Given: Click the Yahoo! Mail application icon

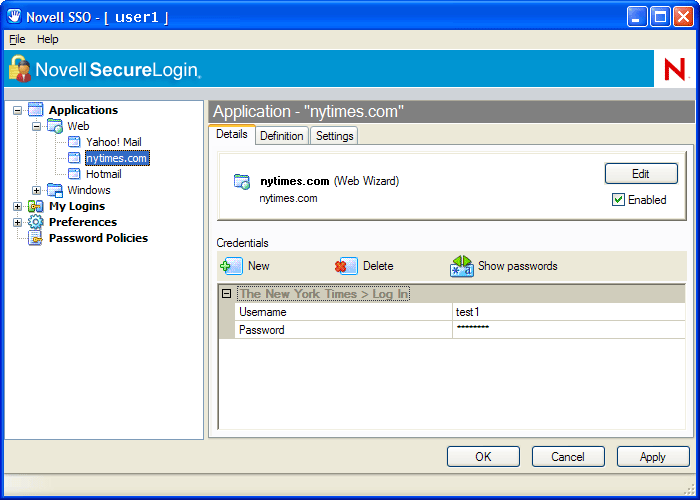Looking at the screenshot, I should click(x=74, y=142).
